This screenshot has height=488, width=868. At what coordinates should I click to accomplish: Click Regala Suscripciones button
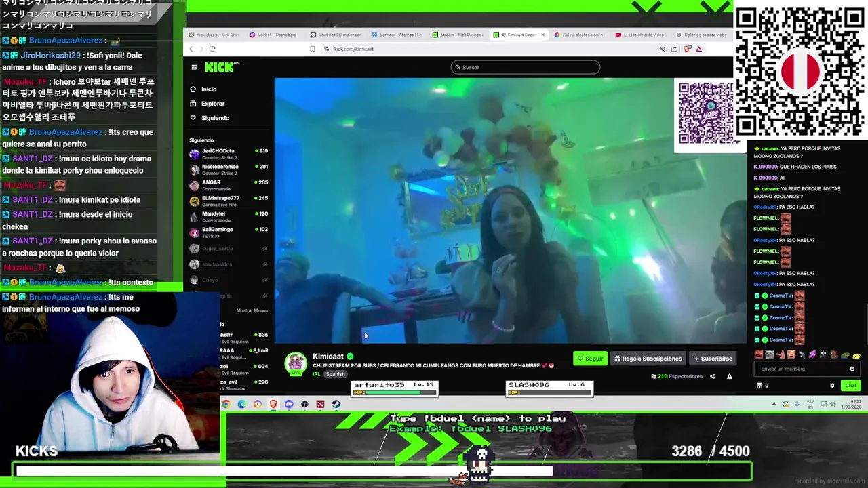(648, 359)
